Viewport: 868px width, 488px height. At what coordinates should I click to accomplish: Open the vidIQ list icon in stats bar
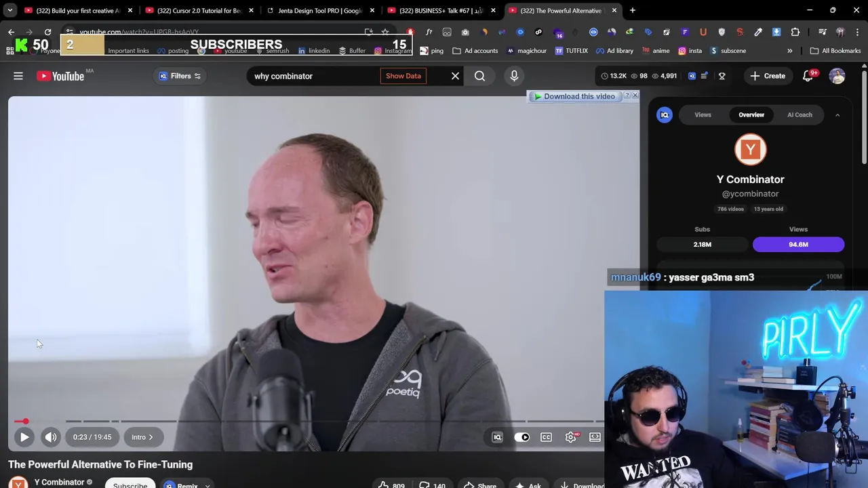pyautogui.click(x=704, y=76)
